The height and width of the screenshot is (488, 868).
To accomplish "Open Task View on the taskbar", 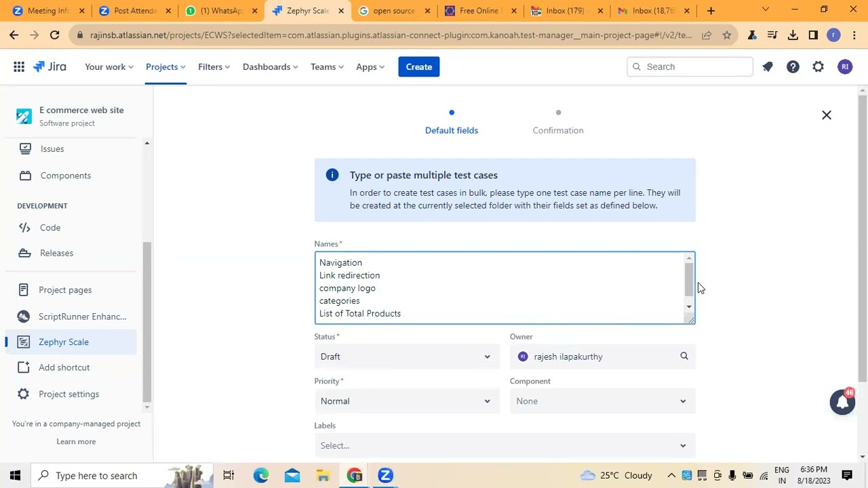I will [229, 475].
